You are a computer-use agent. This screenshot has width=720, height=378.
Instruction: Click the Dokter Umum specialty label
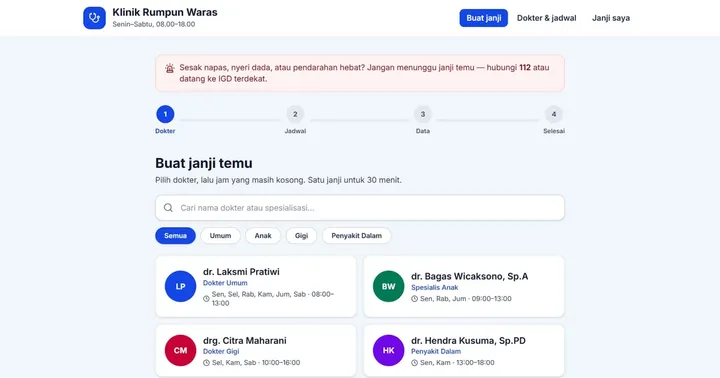click(225, 283)
